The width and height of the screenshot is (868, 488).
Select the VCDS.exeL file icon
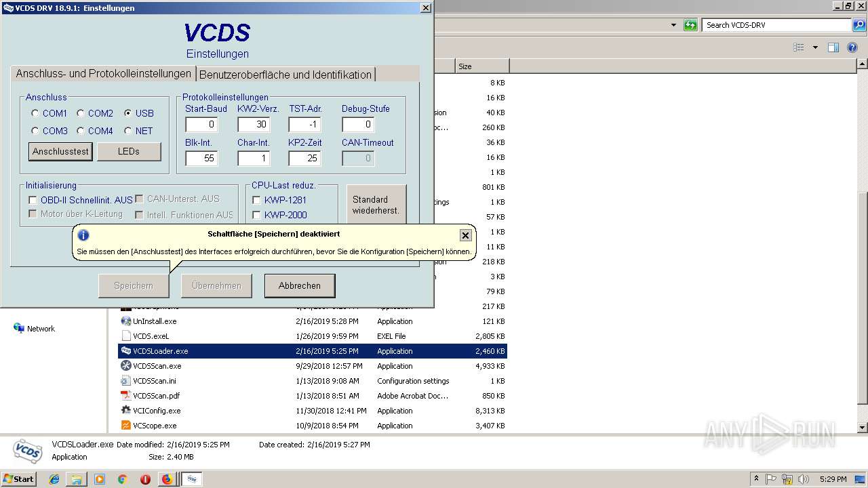pyautogui.click(x=126, y=336)
